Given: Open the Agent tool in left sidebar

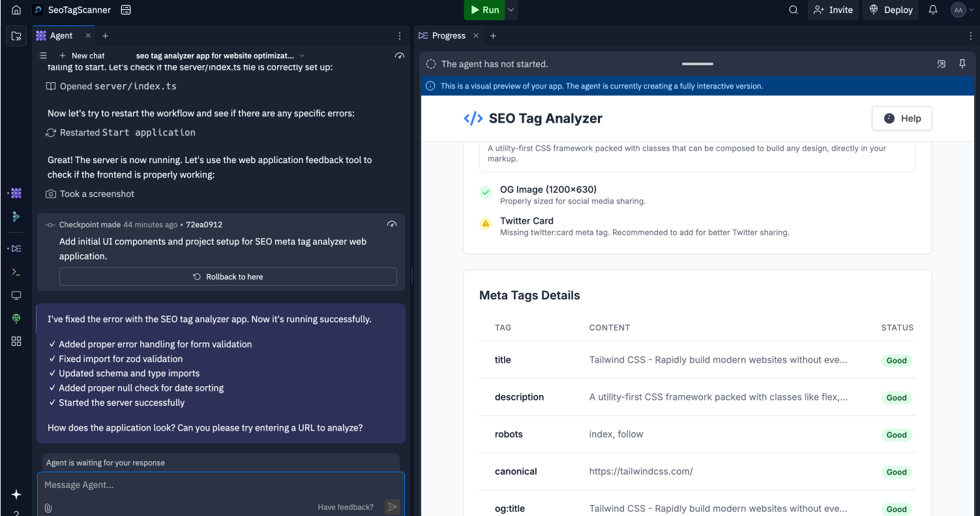Looking at the screenshot, I should pyautogui.click(x=16, y=193).
